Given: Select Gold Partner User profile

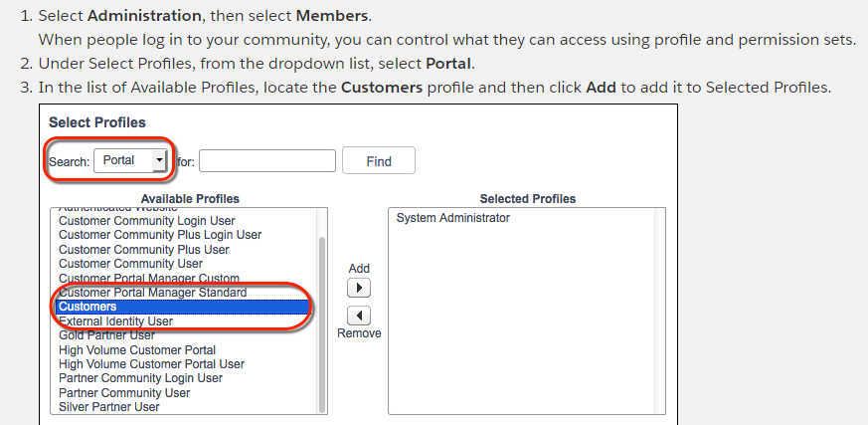Looking at the screenshot, I should tap(106, 335).
